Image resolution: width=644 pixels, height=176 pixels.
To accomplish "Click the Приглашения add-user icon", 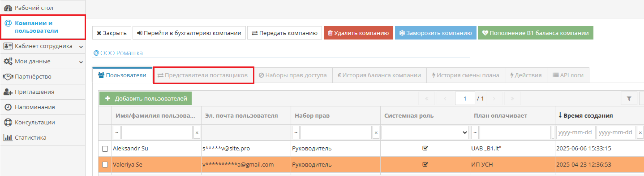I will coord(8,92).
